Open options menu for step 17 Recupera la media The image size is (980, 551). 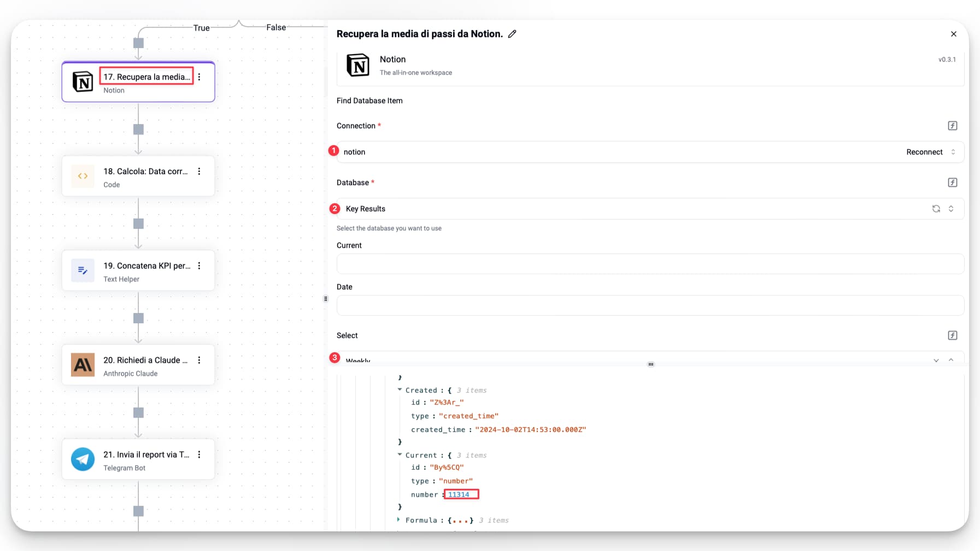[x=199, y=77]
